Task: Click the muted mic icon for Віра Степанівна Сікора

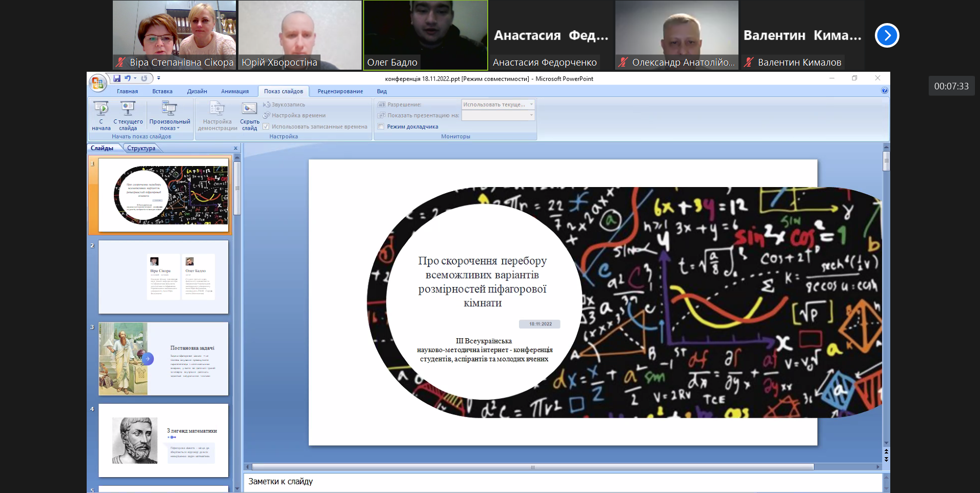Action: click(x=121, y=62)
